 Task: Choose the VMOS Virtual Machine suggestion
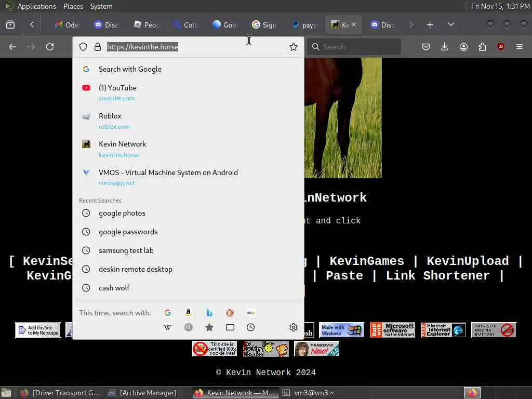click(x=188, y=177)
